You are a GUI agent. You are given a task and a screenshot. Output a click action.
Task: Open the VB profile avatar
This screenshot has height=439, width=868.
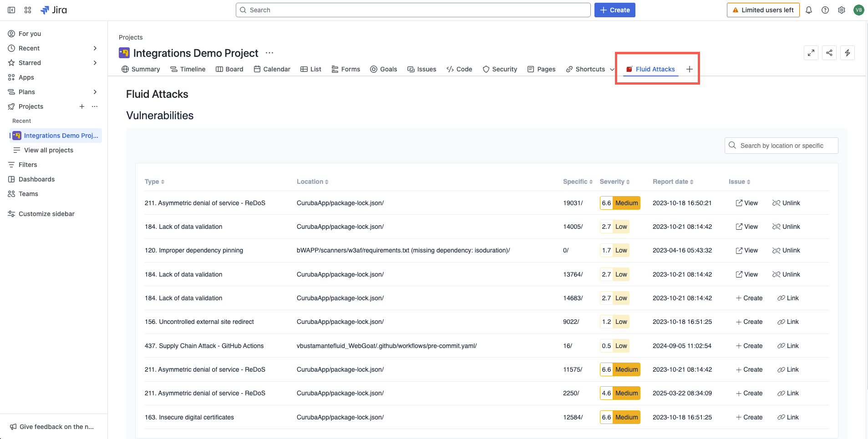(858, 10)
